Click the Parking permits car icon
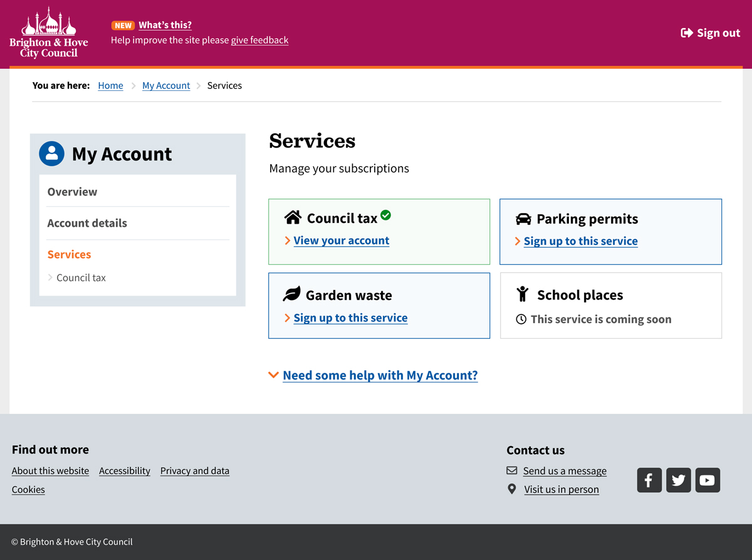The height and width of the screenshot is (560, 752). tap(523, 219)
